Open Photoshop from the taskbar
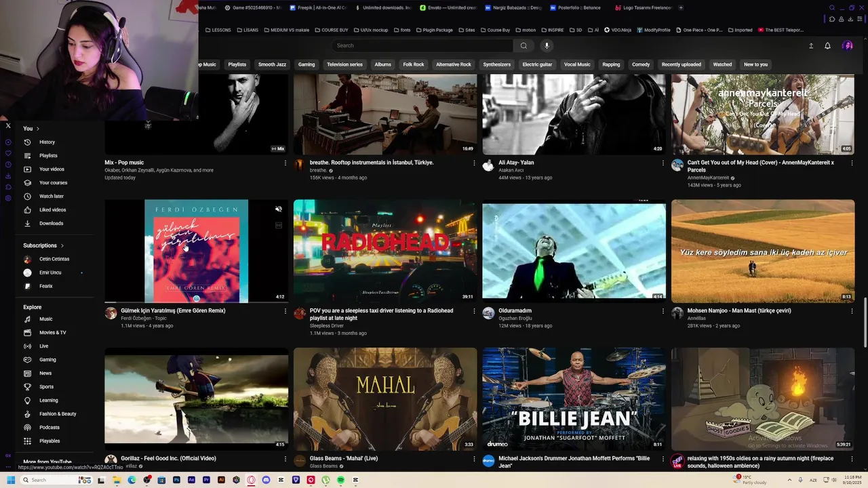The image size is (868, 488). click(x=176, y=480)
